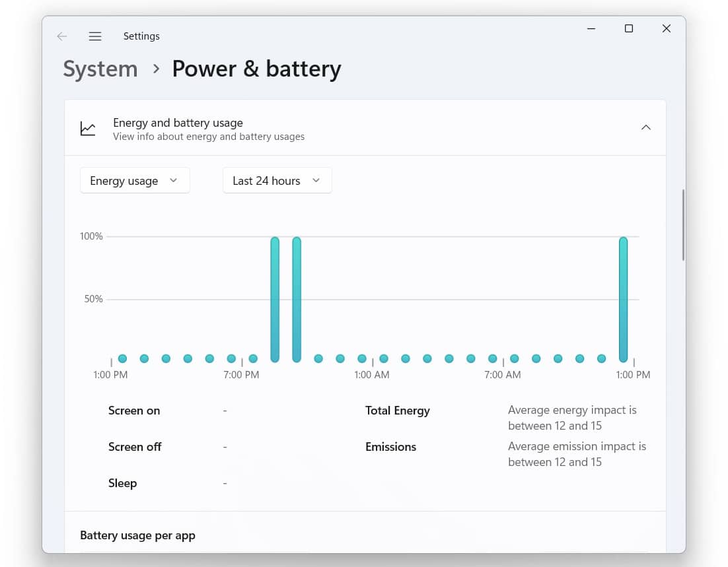Go to System in the breadcrumb
728x567 pixels.
[x=100, y=69]
